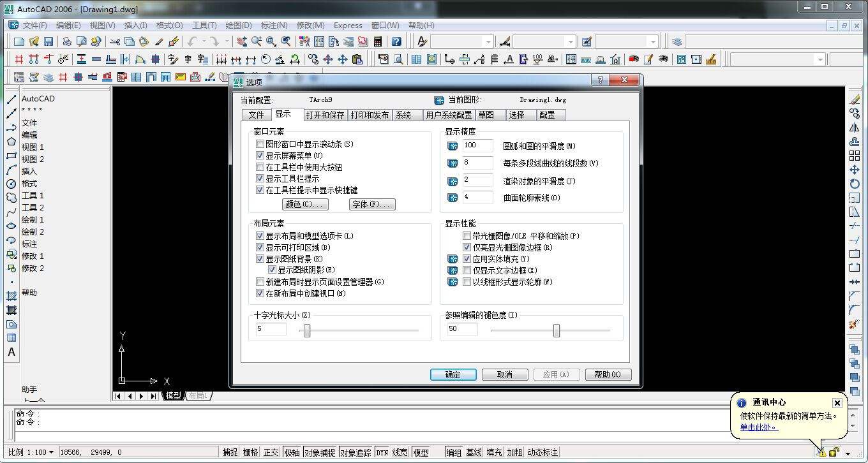Open the table style dropdown in toolbar
The width and height of the screenshot is (868, 463).
click(652, 41)
